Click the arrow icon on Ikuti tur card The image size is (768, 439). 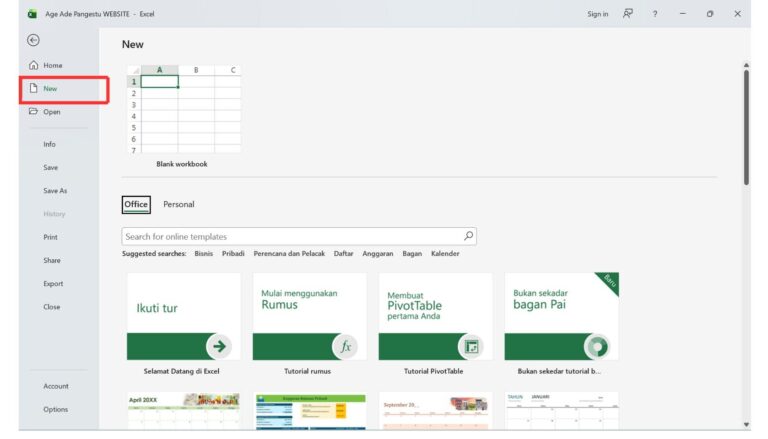[219, 346]
